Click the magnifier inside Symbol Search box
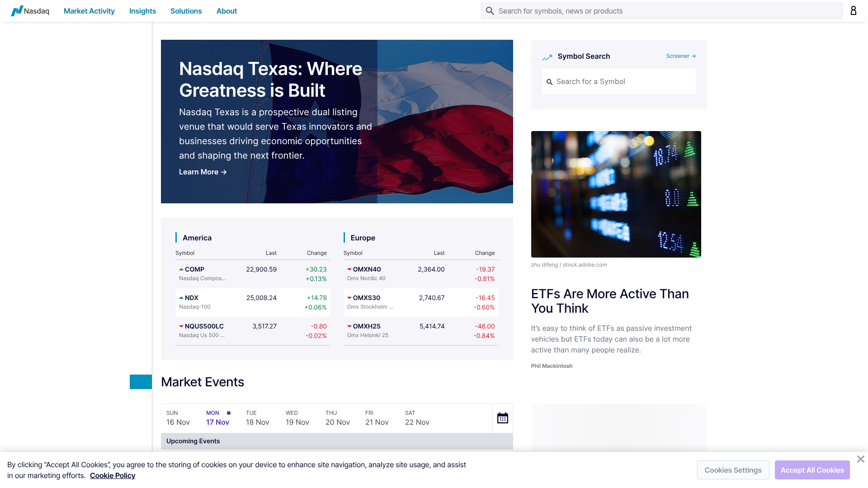868x488 pixels. click(550, 82)
